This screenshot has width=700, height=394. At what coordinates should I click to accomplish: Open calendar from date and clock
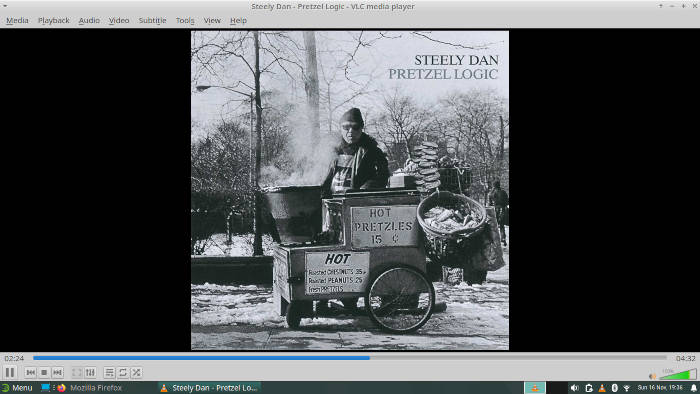[x=660, y=388]
